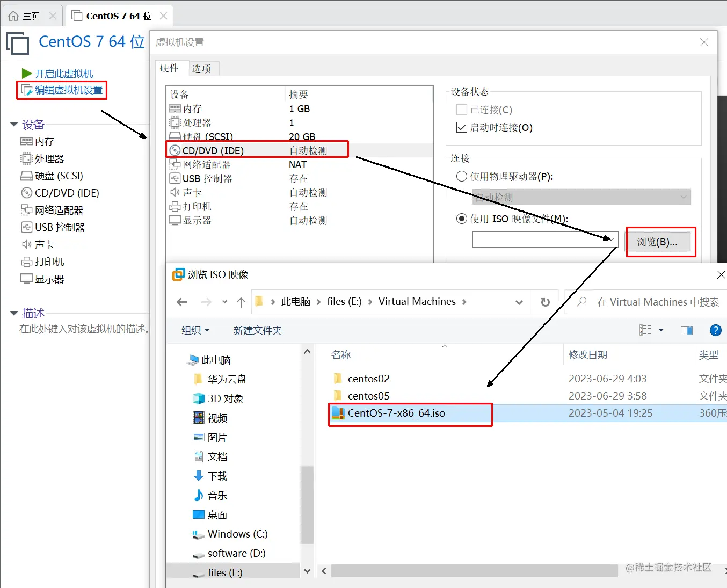
Task: Click the processor icon beside 处理器 in the sidebar
Action: pyautogui.click(x=27, y=158)
